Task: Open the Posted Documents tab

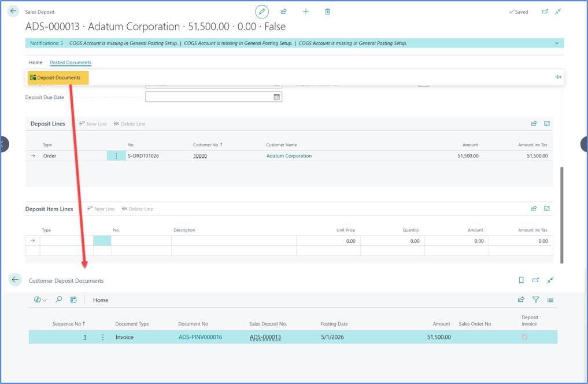Action: click(71, 62)
